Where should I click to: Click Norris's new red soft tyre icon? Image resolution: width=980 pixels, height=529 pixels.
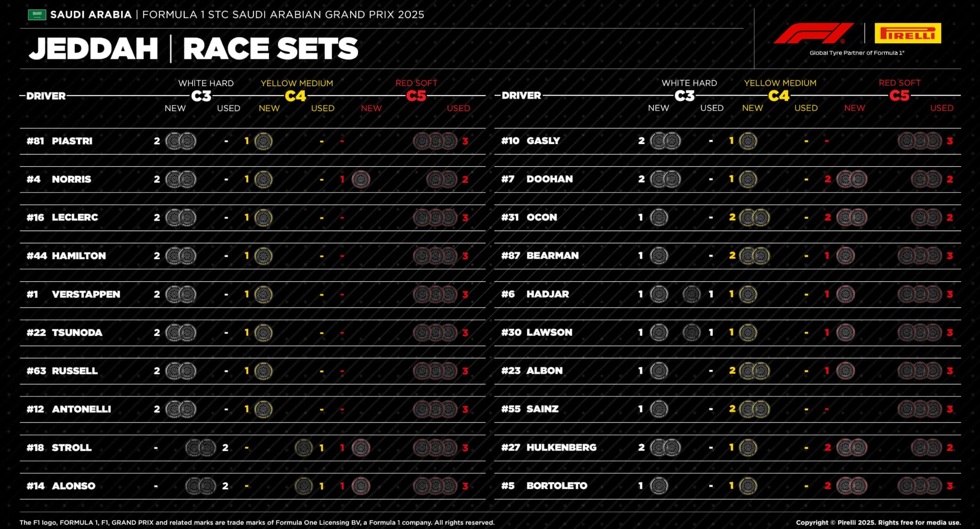[361, 179]
